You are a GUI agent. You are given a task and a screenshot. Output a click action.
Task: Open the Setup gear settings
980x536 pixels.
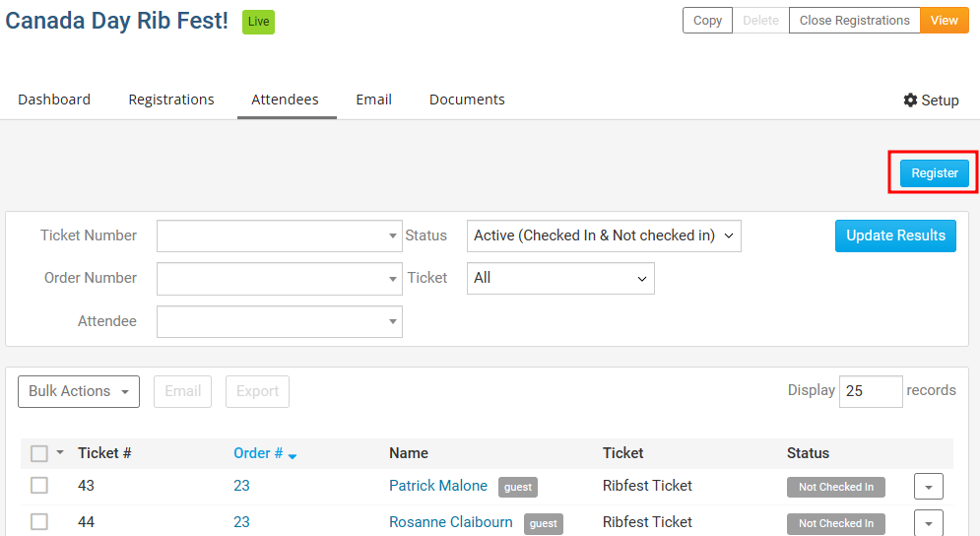tap(931, 100)
